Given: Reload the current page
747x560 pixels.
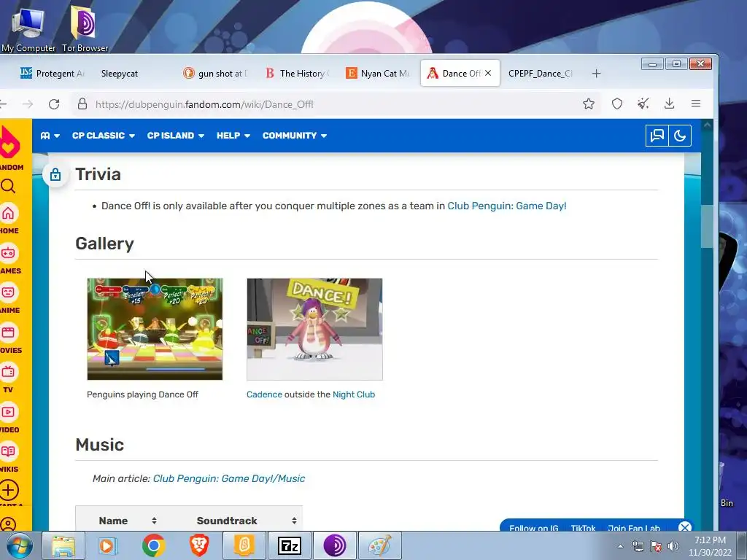Looking at the screenshot, I should pyautogui.click(x=54, y=104).
